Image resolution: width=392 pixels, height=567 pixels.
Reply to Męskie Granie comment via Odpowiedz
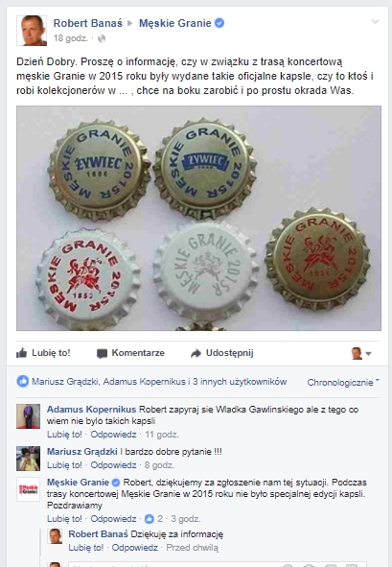(113, 519)
